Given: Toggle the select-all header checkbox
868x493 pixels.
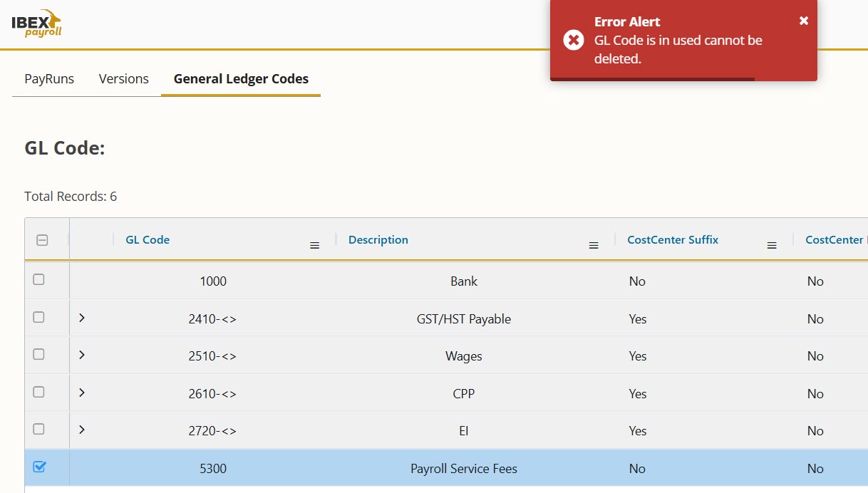Looking at the screenshot, I should 42,240.
